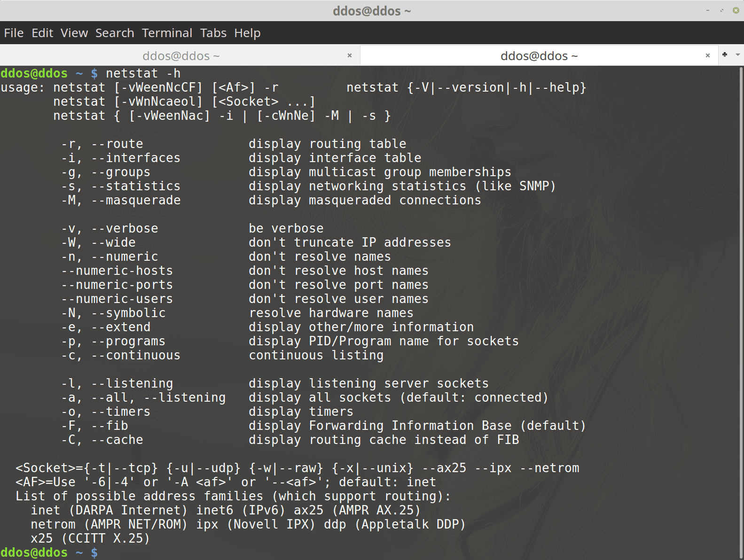The width and height of the screenshot is (744, 560).
Task: Open the View menu
Action: tap(74, 33)
